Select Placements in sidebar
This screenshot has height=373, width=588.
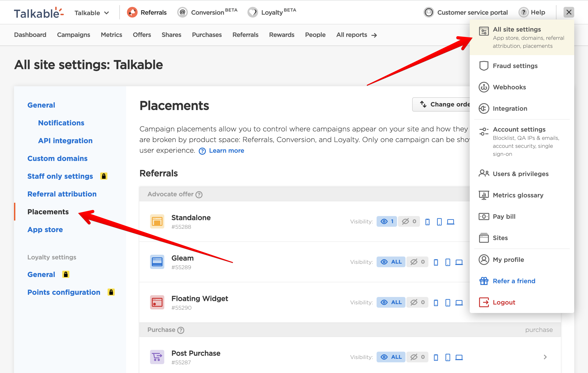(x=48, y=212)
